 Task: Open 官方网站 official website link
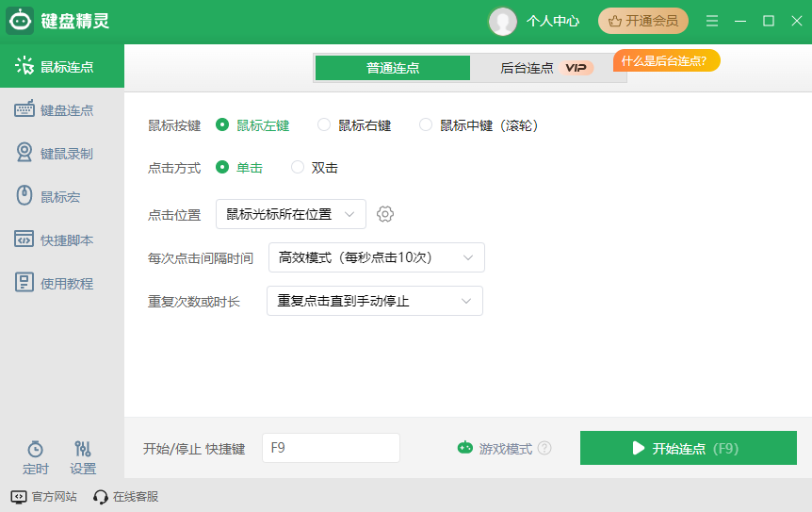click(x=43, y=496)
